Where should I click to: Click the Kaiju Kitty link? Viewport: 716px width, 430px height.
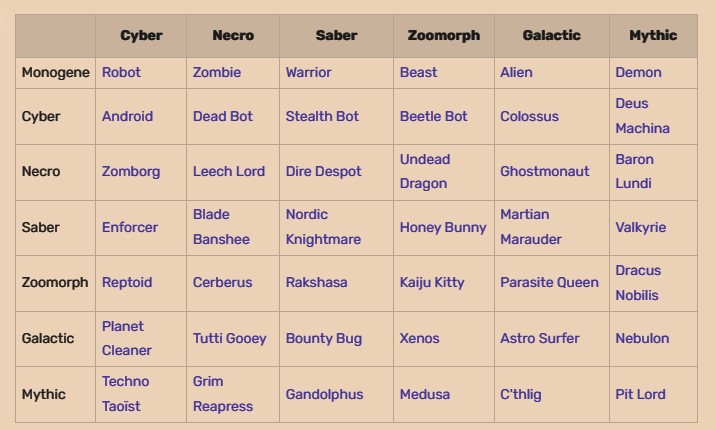[x=432, y=283]
